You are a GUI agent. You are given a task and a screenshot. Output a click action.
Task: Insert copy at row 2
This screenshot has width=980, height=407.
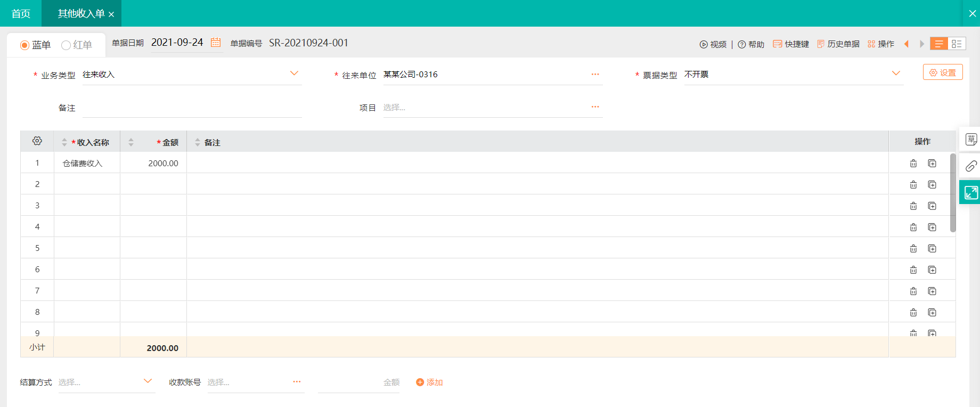click(x=932, y=185)
